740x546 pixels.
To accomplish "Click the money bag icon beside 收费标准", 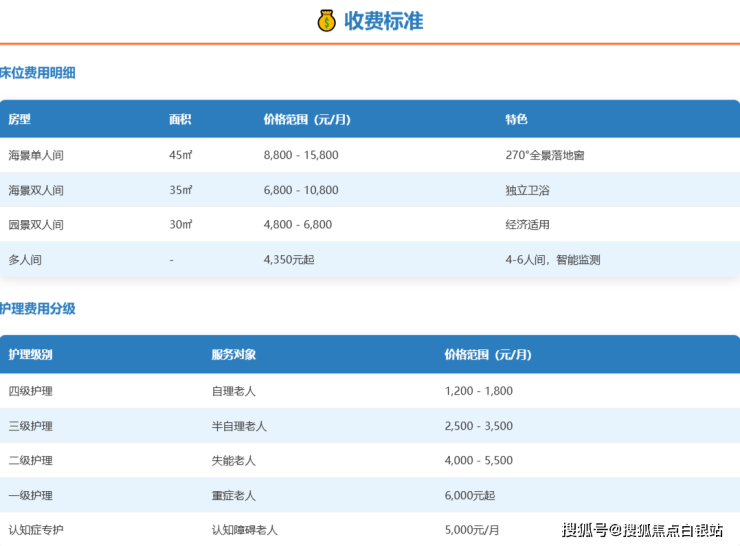I will (x=327, y=21).
